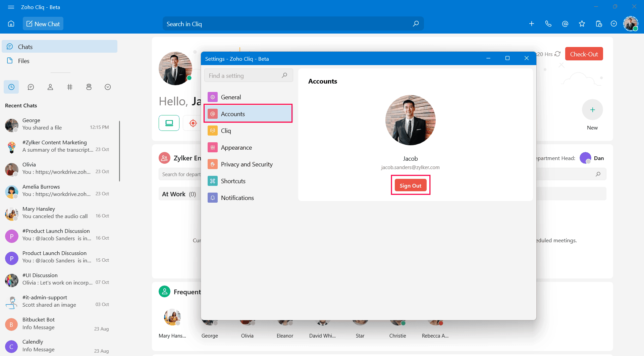Show the checkmark-circle filter icon
This screenshot has width=644, height=356.
[108, 87]
